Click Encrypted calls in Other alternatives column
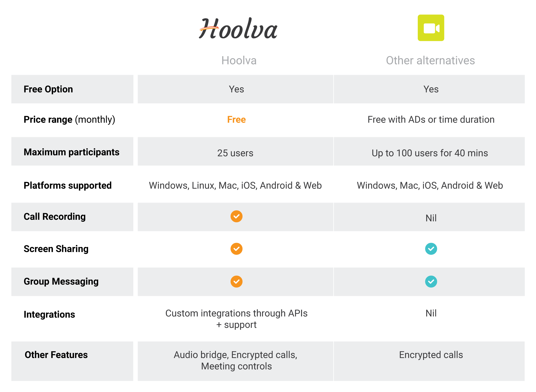Image resolution: width=536 pixels, height=392 pixels. pos(431,355)
